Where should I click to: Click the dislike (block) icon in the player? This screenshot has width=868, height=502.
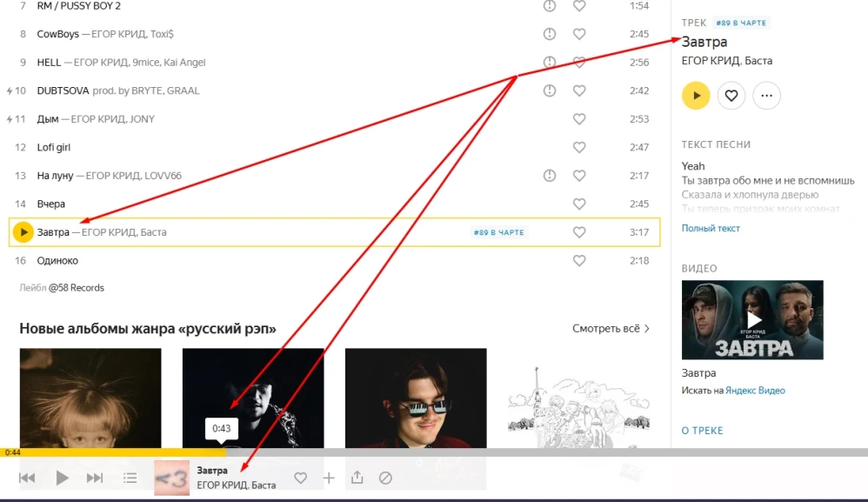click(386, 478)
